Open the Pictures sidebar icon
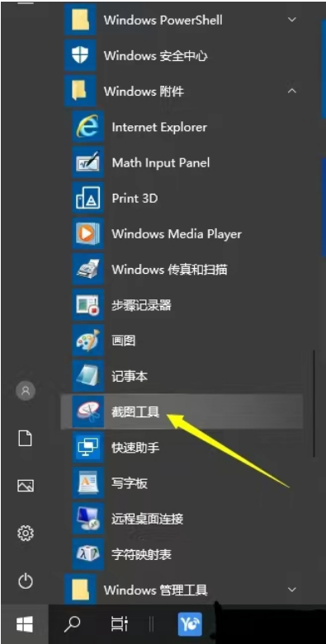Viewport: 326px width, 644px height. [26, 486]
